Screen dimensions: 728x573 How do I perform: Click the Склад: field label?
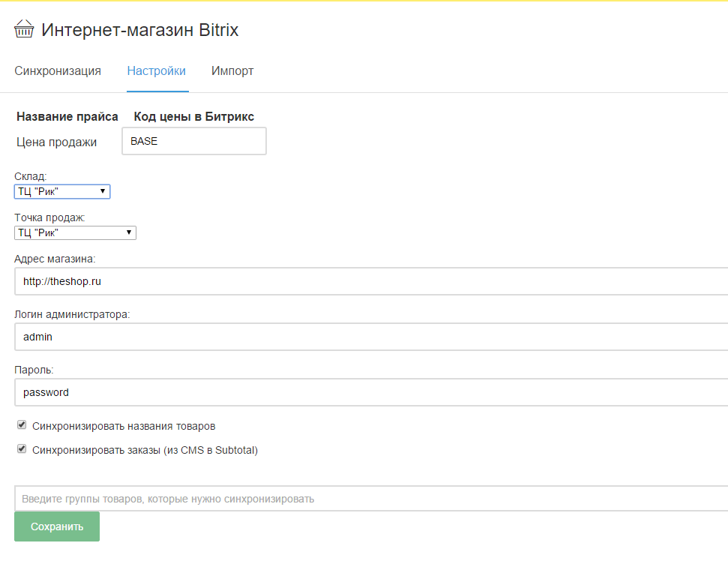point(31,176)
